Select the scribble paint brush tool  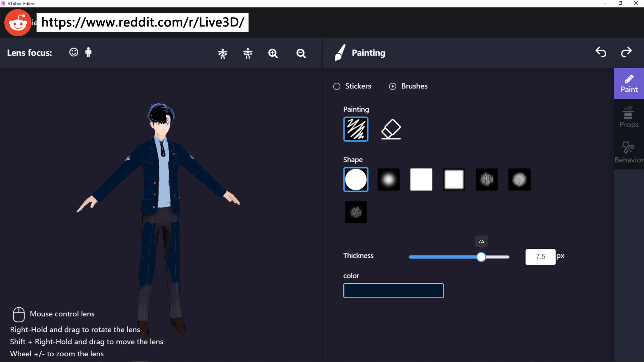(x=356, y=129)
